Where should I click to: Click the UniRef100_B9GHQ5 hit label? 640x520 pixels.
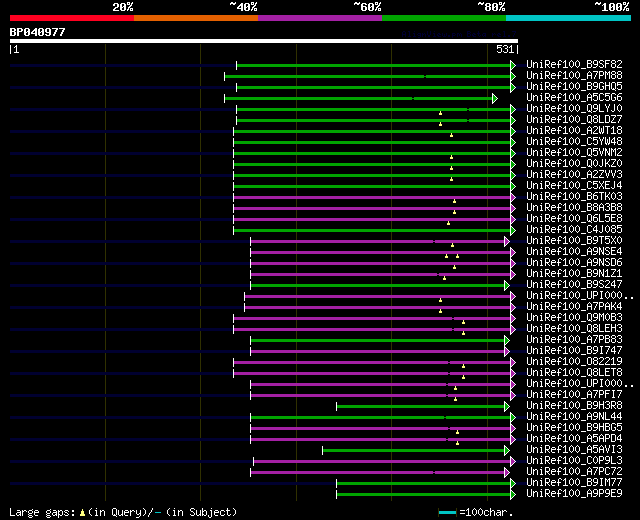[574, 87]
